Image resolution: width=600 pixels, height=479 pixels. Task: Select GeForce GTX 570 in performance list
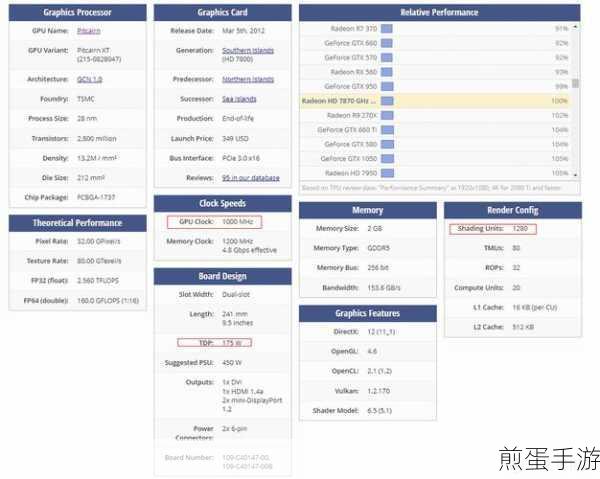tap(436, 58)
